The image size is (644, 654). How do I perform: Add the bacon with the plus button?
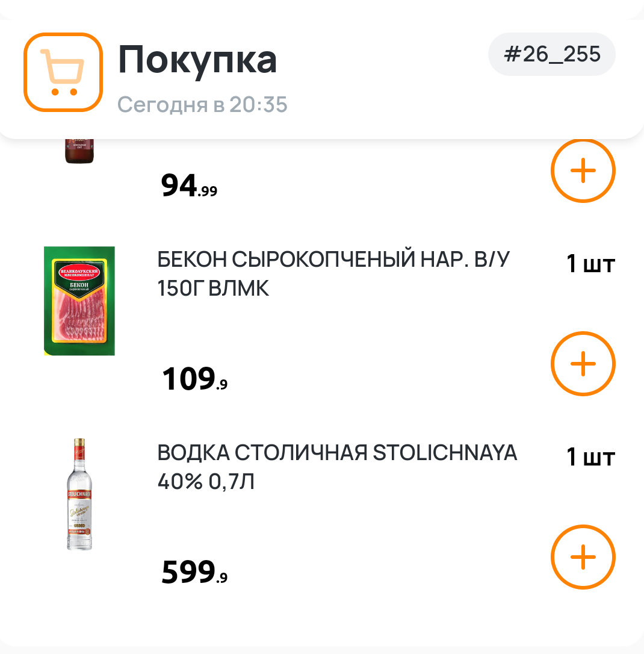pos(583,364)
